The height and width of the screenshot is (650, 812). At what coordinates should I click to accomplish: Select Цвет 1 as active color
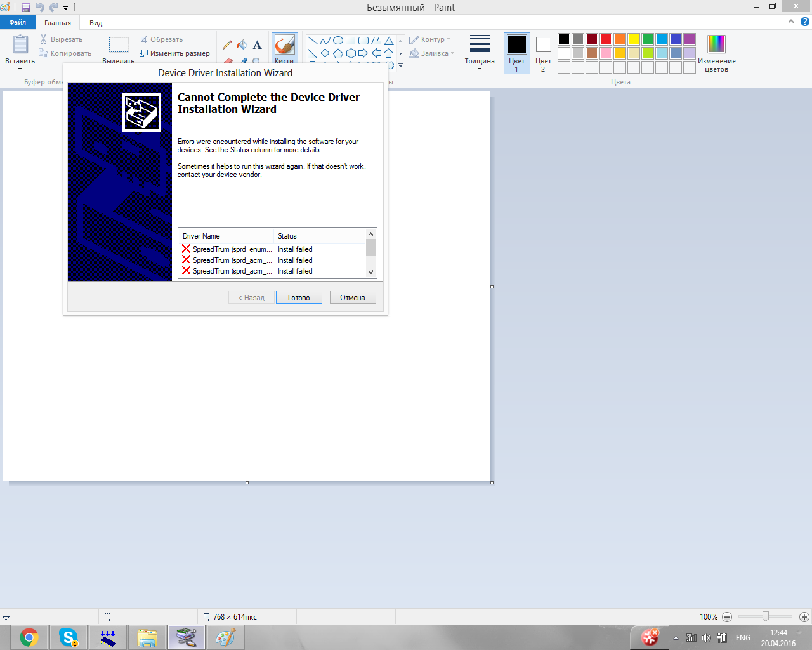[x=516, y=53]
